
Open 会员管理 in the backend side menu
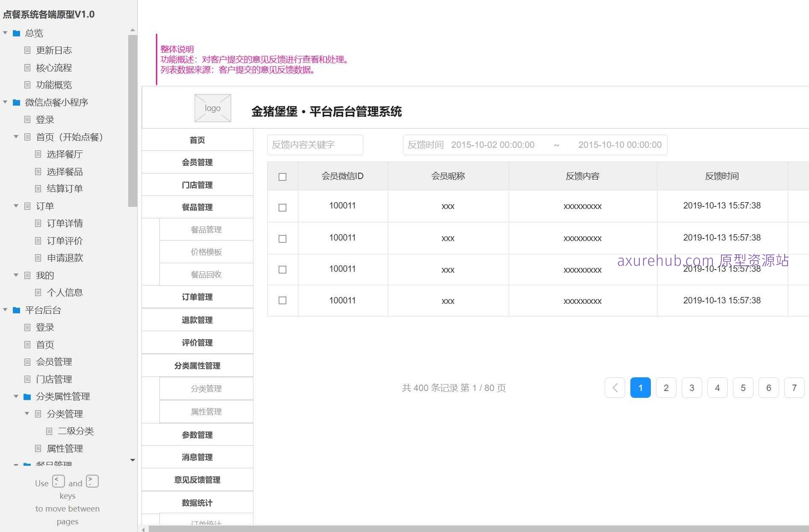pyautogui.click(x=197, y=162)
